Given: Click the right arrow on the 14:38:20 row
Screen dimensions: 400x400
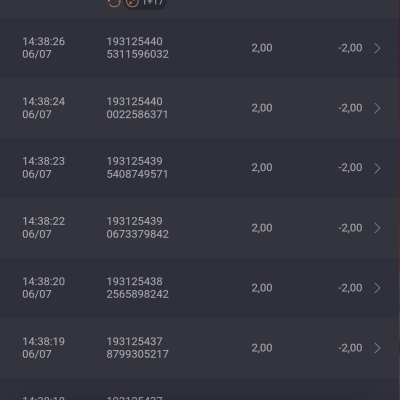Looking at the screenshot, I should point(377,288).
